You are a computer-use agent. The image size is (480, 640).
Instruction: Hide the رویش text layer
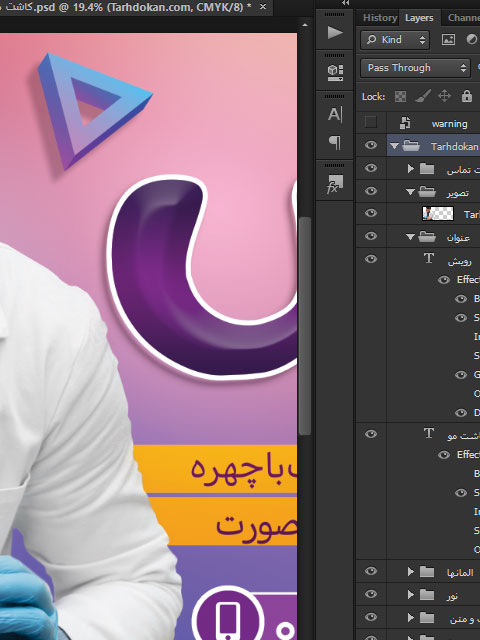(x=371, y=259)
